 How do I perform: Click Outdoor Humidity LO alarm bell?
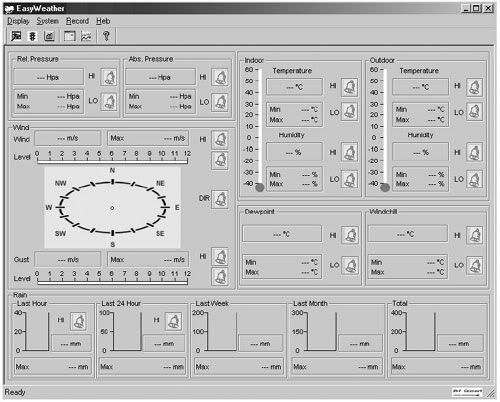pos(474,179)
